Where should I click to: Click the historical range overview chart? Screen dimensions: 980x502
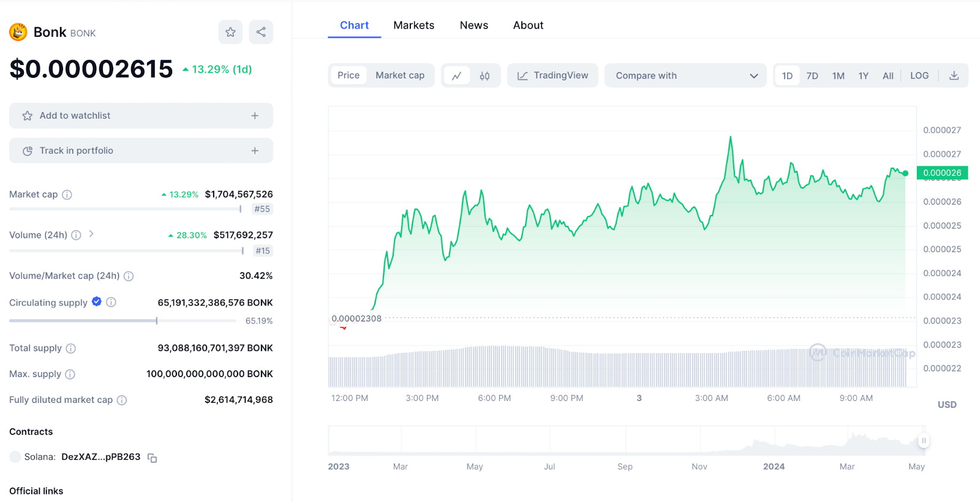click(x=627, y=441)
